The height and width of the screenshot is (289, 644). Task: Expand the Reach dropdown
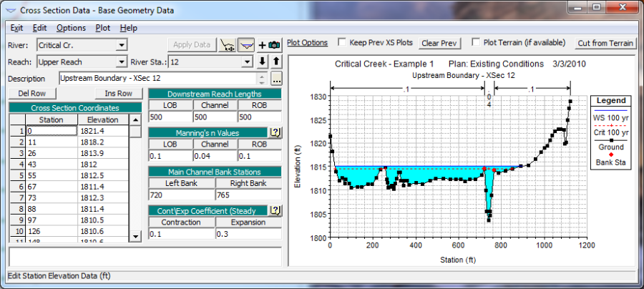pyautogui.click(x=121, y=62)
